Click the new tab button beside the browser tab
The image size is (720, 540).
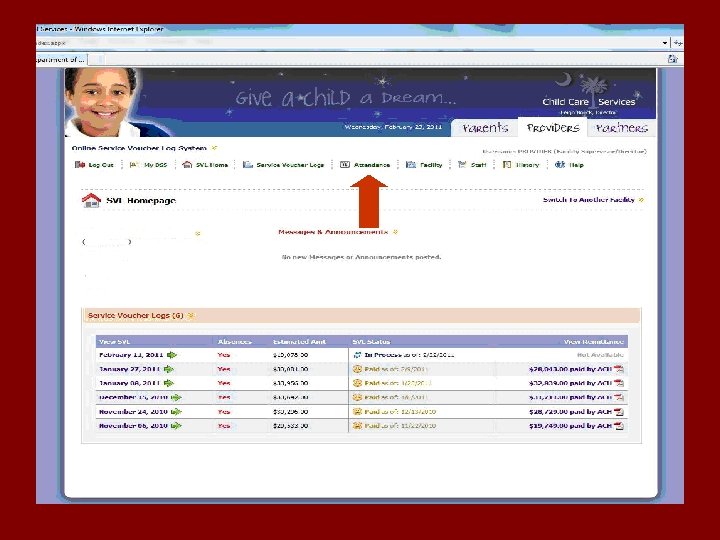pyautogui.click(x=96, y=59)
